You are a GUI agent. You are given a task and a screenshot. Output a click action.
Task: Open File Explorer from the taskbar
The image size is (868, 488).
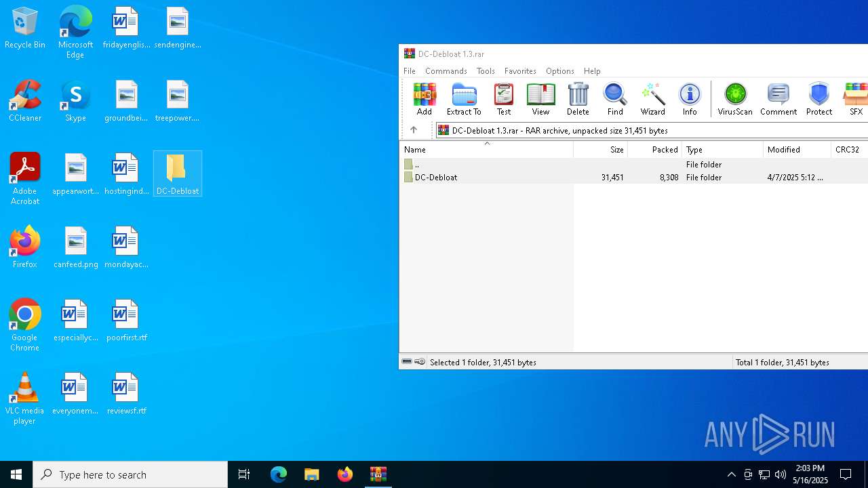tap(311, 474)
